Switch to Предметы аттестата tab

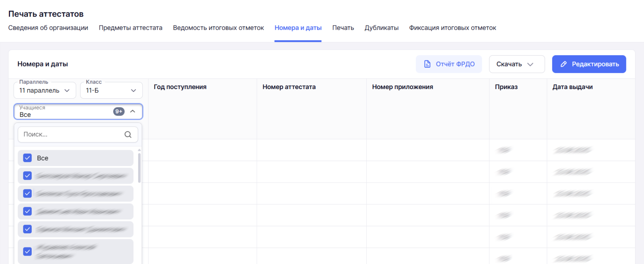pyautogui.click(x=130, y=28)
